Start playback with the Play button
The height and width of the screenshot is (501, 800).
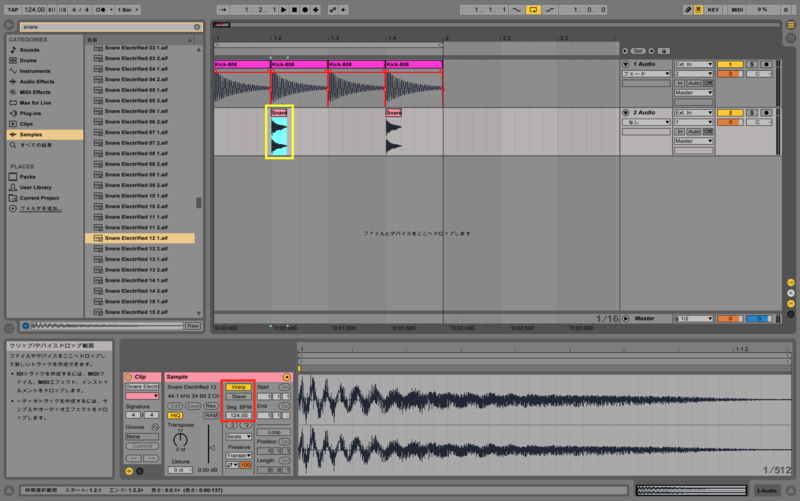point(284,10)
